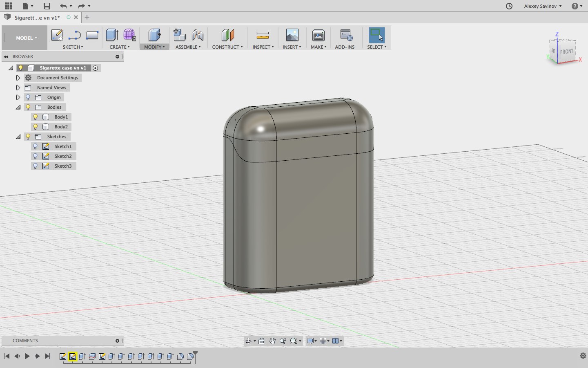The height and width of the screenshot is (368, 588).
Task: Click the 3D Print icon under Make
Action: click(318, 35)
